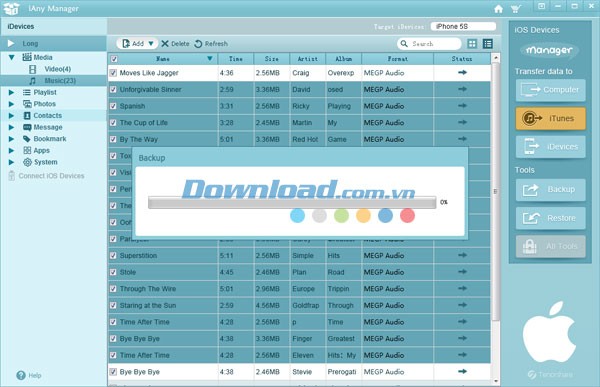
Task: Click the Target iDevices iPhone 5S field
Action: 463,26
